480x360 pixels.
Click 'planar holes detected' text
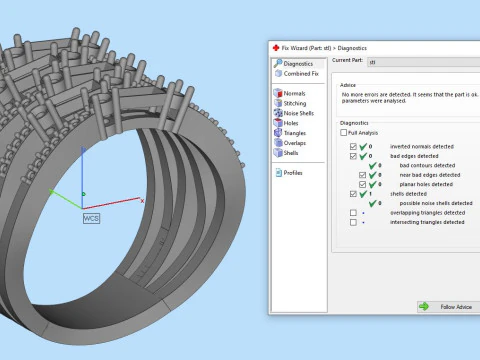(x=426, y=184)
